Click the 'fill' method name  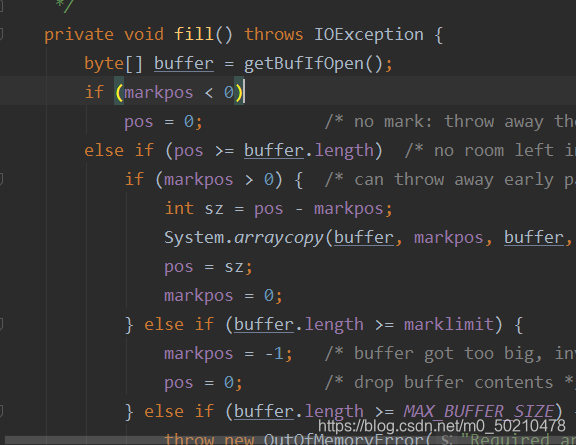(x=194, y=34)
